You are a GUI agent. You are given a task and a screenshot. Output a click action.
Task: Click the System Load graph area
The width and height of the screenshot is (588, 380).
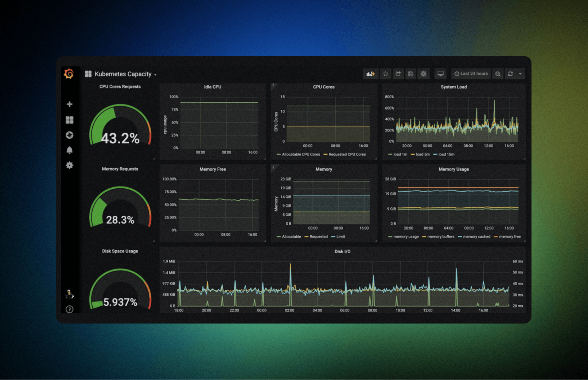(457, 119)
